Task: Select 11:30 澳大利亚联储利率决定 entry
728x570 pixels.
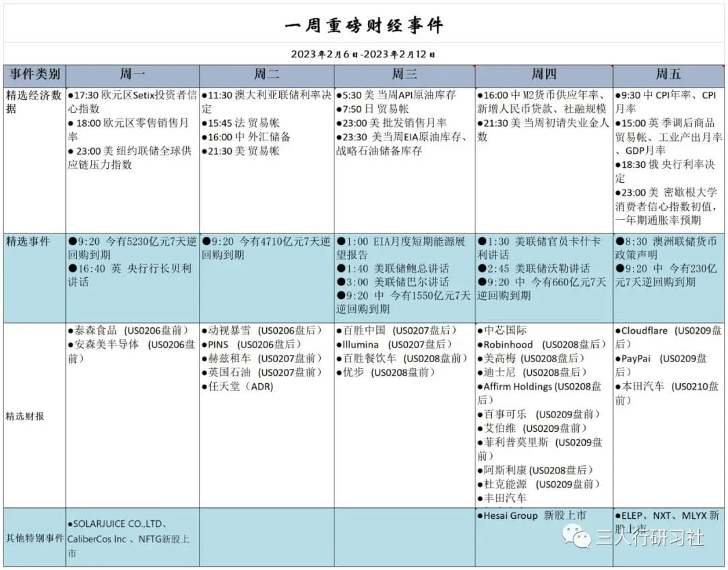Action: click(x=266, y=102)
